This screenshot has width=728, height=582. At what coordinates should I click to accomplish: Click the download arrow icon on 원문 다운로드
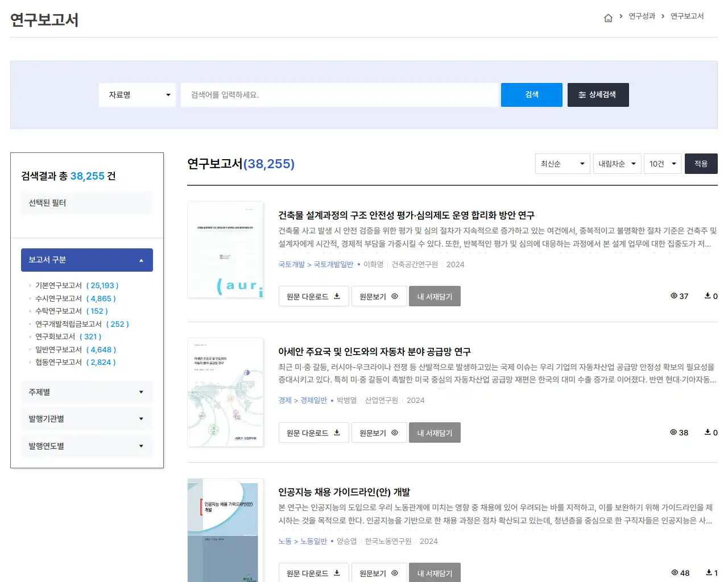(x=337, y=296)
